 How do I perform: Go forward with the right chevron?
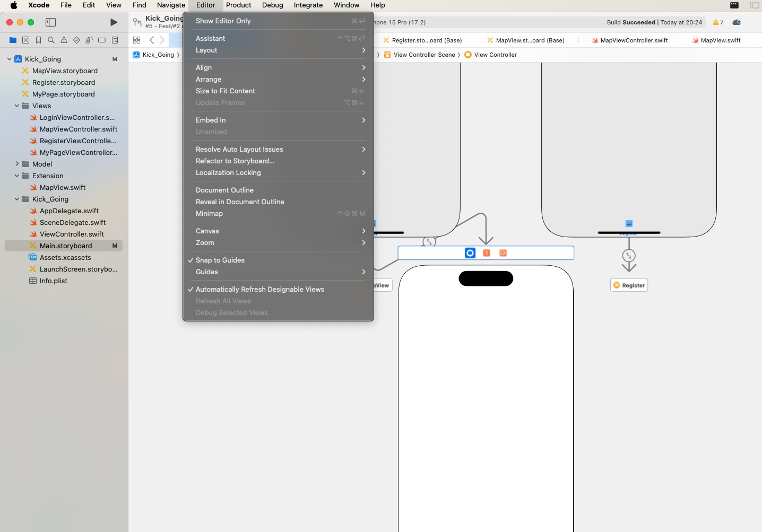pyautogui.click(x=162, y=40)
